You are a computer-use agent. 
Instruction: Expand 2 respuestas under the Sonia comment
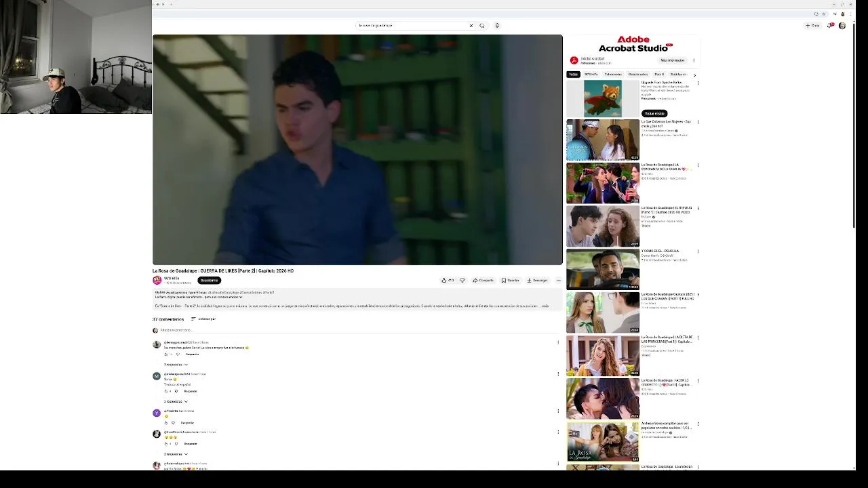coord(176,401)
